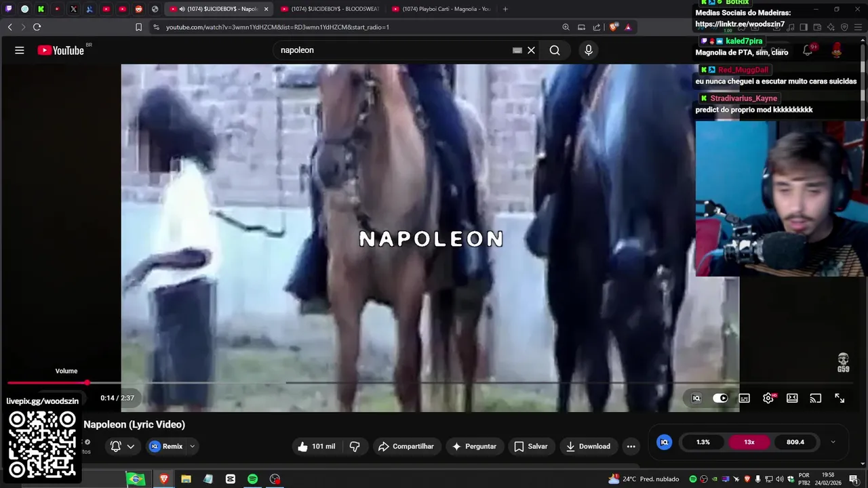Select the $UICIDEBOY$ - Napoleon tab

(x=217, y=9)
